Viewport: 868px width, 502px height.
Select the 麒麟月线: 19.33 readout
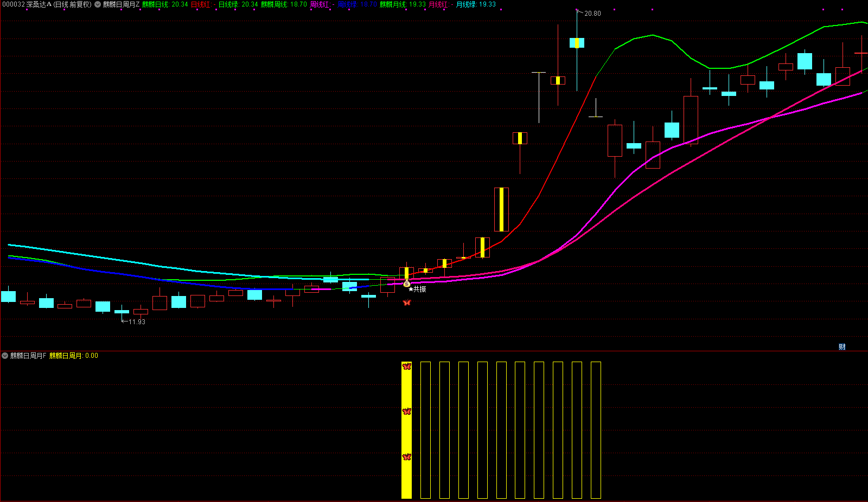pyautogui.click(x=403, y=4)
